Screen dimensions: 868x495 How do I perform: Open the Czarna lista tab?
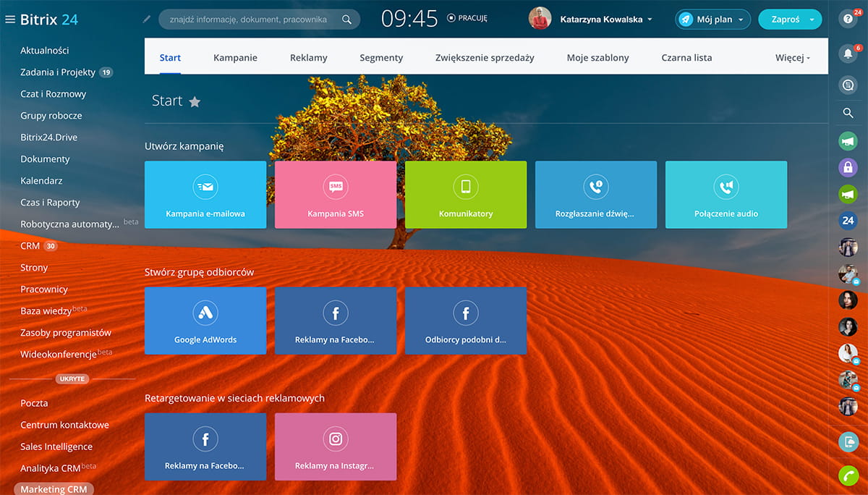[686, 58]
